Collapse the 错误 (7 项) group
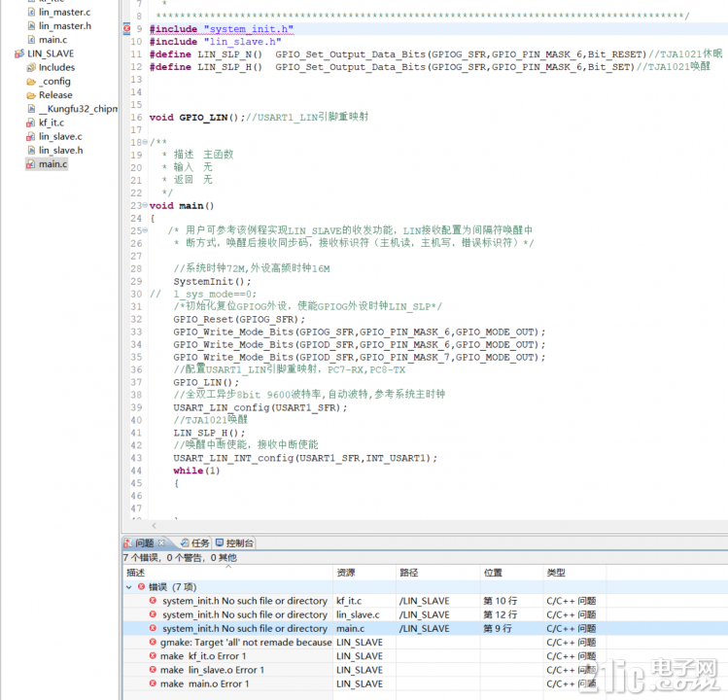This screenshot has height=700, width=728. 129,587
